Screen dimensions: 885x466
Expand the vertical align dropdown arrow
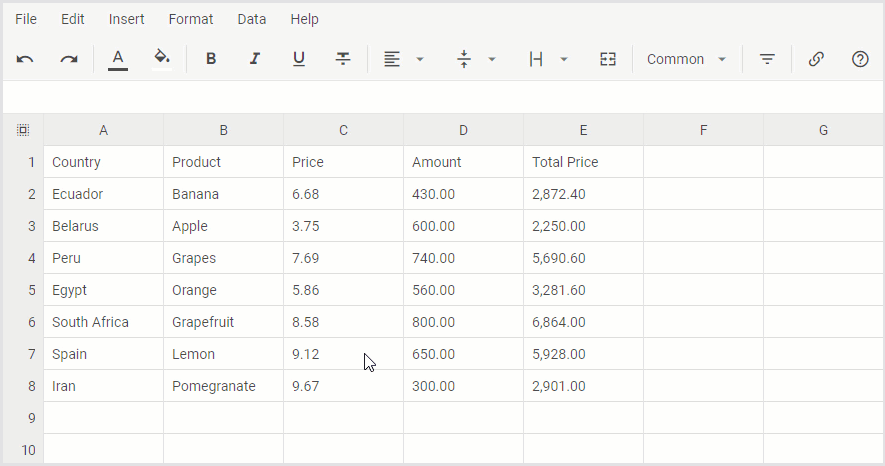(x=492, y=59)
